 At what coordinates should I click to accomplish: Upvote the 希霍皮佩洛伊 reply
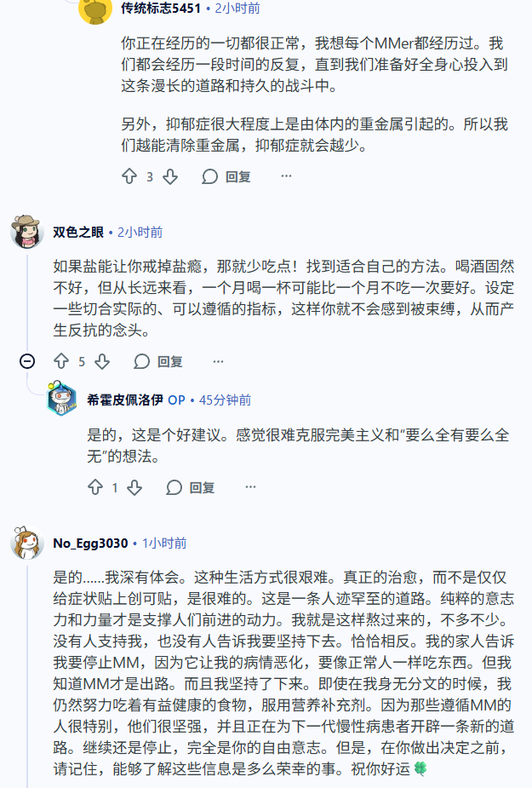point(95,487)
